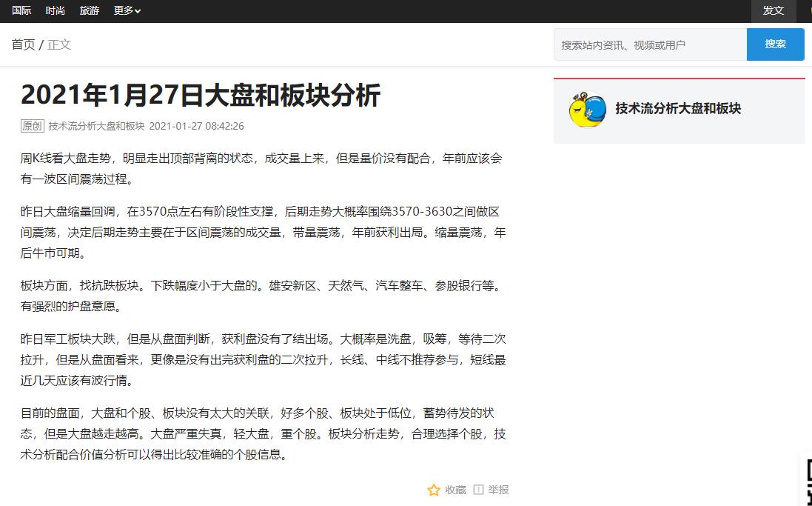Viewport: 812px width, 506px height.
Task: Click the report flag icon
Action: [x=478, y=490]
